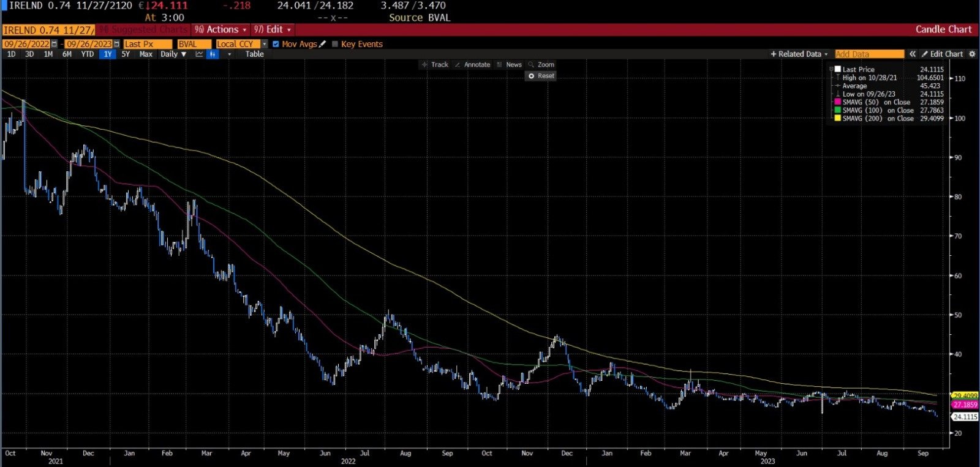This screenshot has width=980, height=467.
Task: Open the Daily periodicity dropdown
Action: [x=173, y=54]
